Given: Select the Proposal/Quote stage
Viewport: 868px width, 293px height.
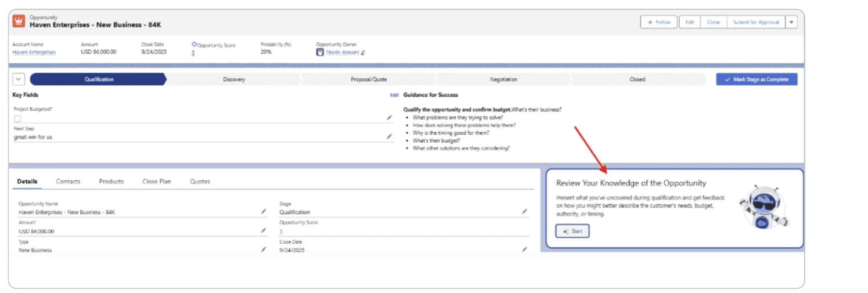Looking at the screenshot, I should 368,79.
